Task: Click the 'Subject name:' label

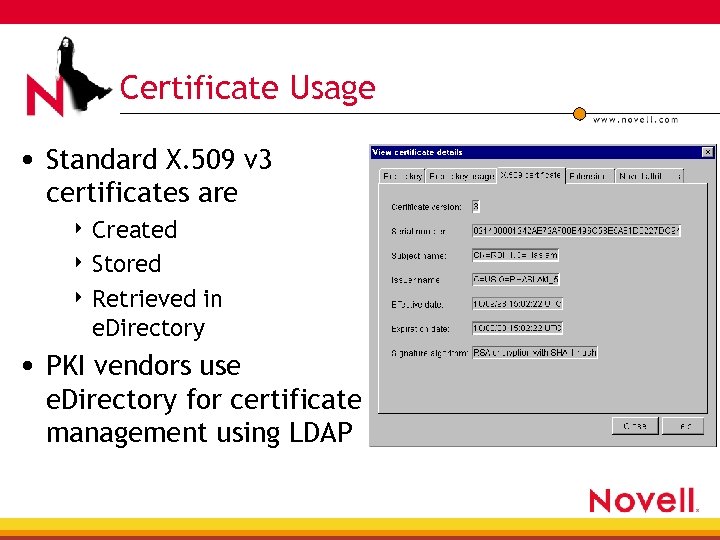Action: pos(419,256)
